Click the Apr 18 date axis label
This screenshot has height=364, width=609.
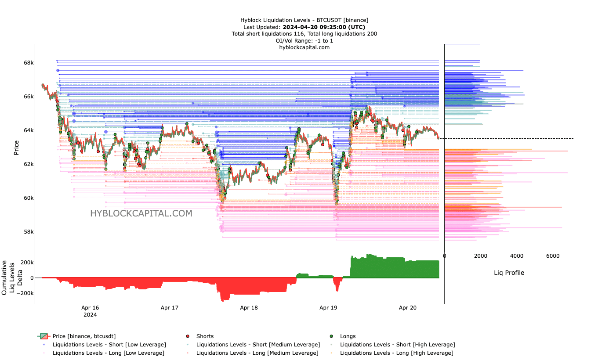[x=249, y=308]
